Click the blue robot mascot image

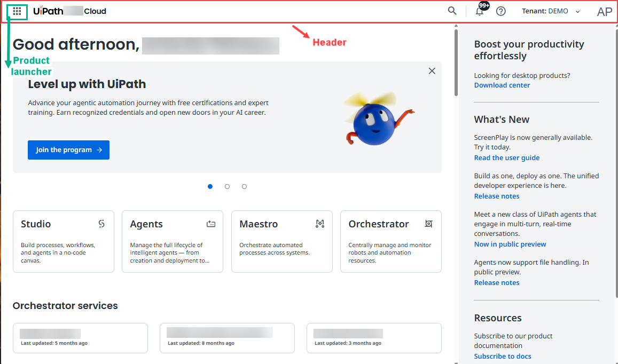pos(379,118)
